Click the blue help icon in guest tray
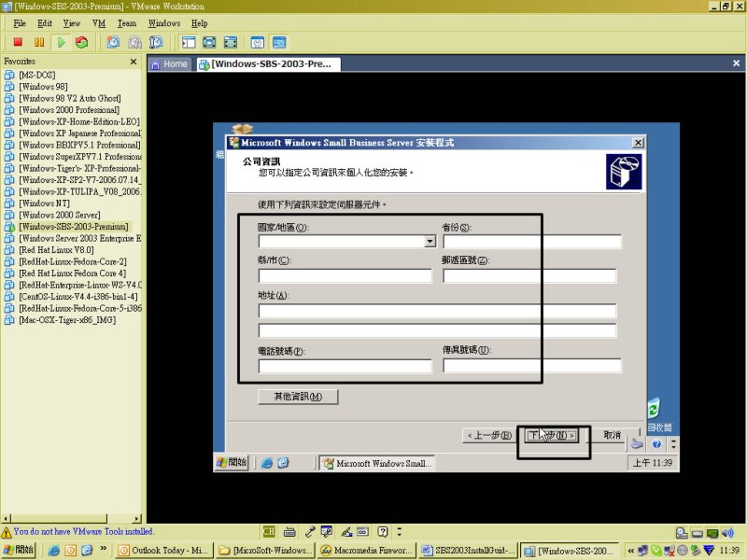This screenshot has width=747, height=560. tap(656, 444)
